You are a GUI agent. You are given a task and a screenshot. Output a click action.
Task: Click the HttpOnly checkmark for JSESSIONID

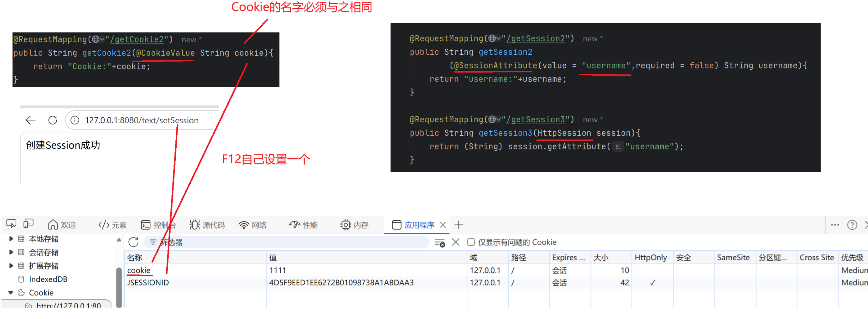click(x=652, y=283)
